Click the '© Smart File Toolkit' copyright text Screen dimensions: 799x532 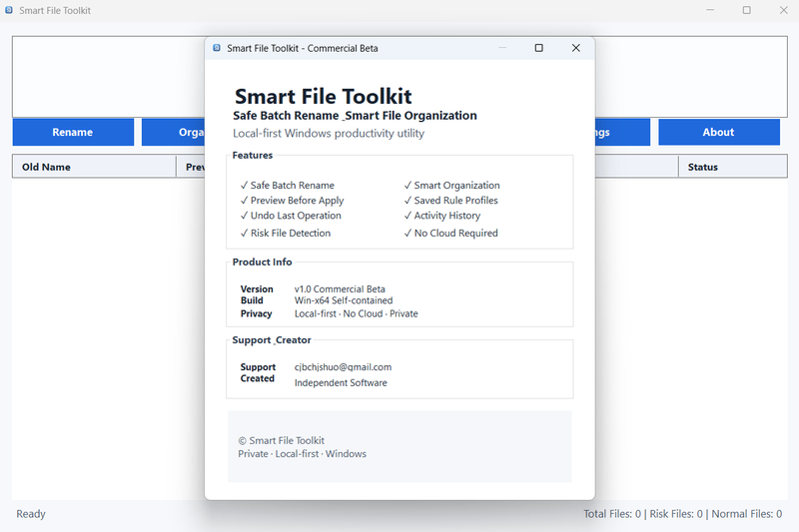pyautogui.click(x=281, y=441)
